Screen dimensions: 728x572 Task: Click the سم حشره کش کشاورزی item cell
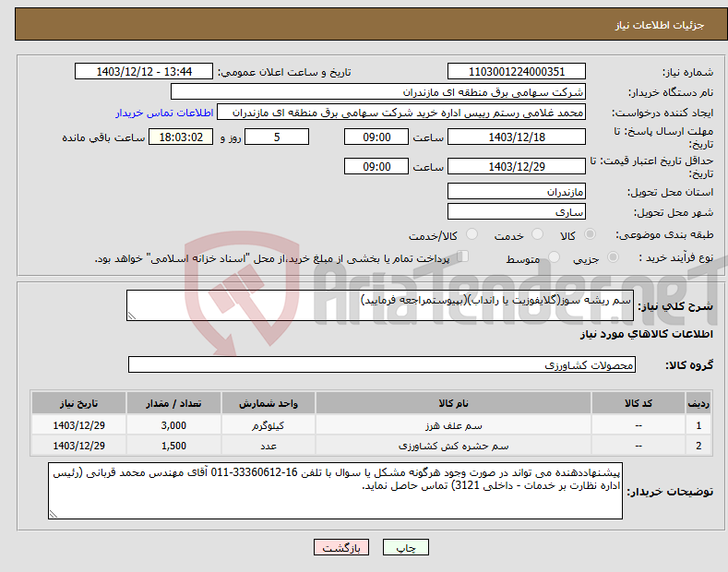click(x=453, y=446)
